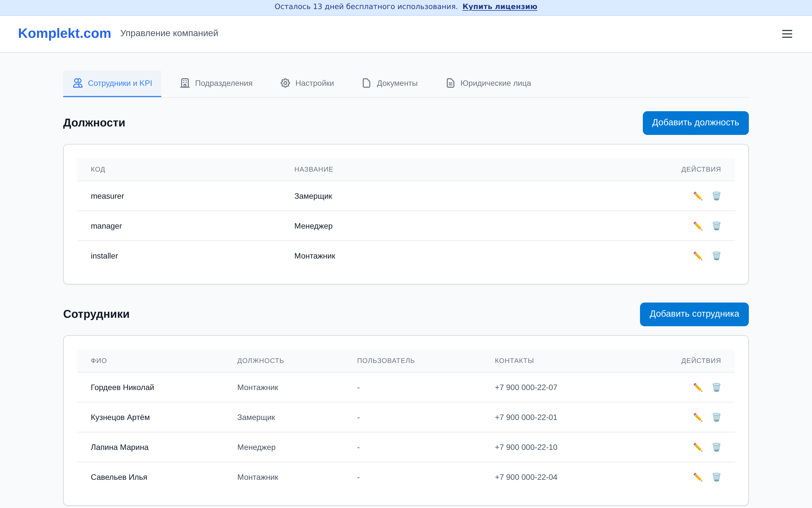Click the name Гордеев Николай
This screenshot has width=812, height=508.
[122, 387]
